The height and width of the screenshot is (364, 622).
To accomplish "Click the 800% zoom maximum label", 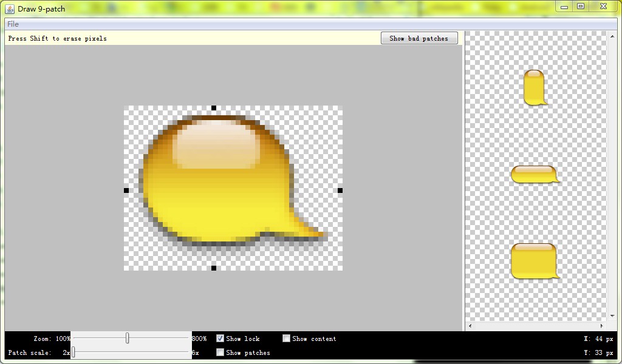I will coord(199,339).
